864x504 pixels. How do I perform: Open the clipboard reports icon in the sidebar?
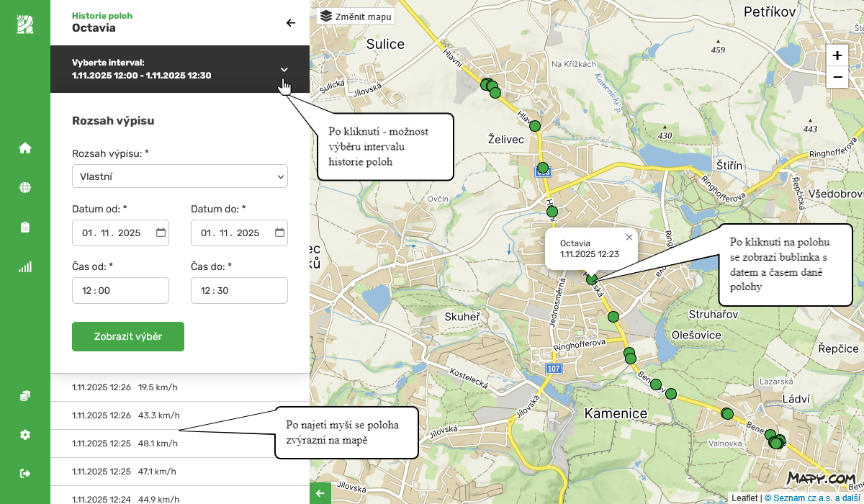click(x=25, y=228)
